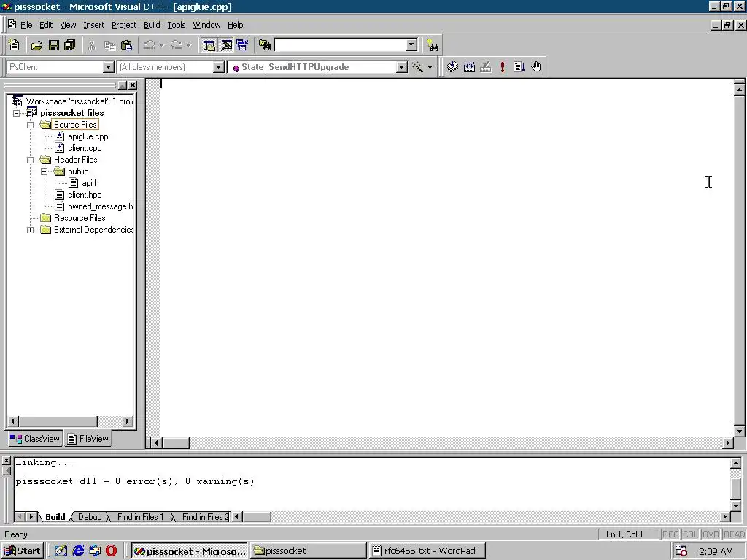Open the Undo history dropdown arrow
Screen dimensions: 747x560
click(x=162, y=45)
